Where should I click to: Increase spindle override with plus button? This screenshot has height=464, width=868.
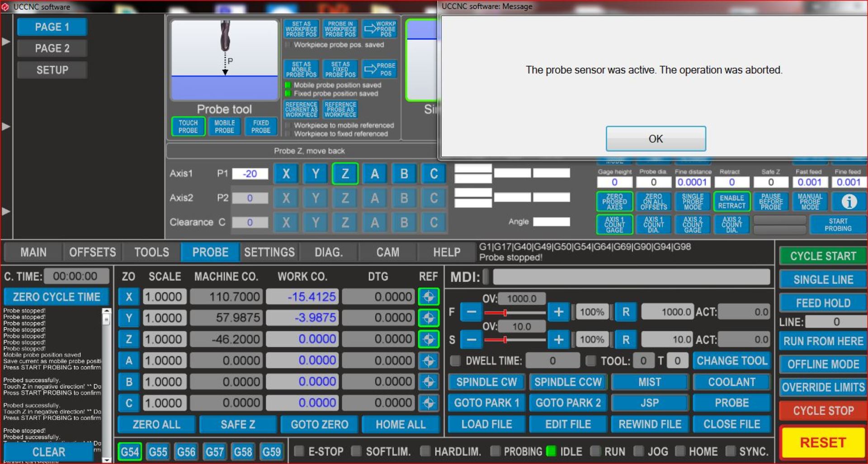[x=558, y=340]
